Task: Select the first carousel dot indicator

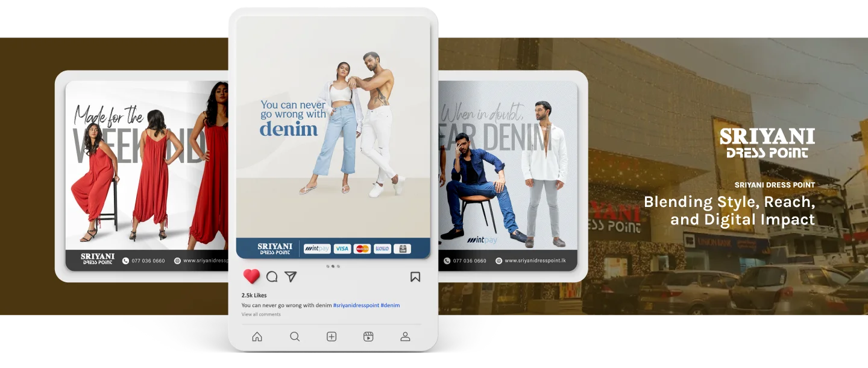Action: (328, 266)
